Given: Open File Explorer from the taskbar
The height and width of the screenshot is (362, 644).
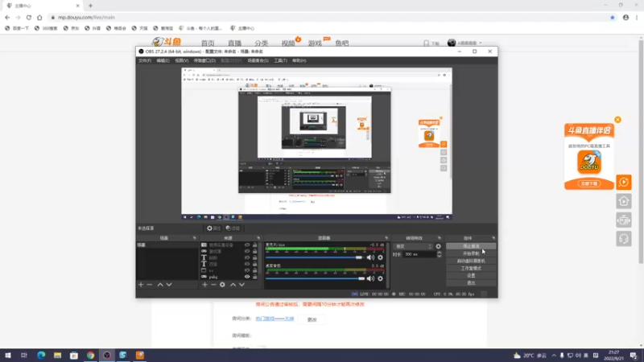Looking at the screenshot, I should pyautogui.click(x=57, y=355).
